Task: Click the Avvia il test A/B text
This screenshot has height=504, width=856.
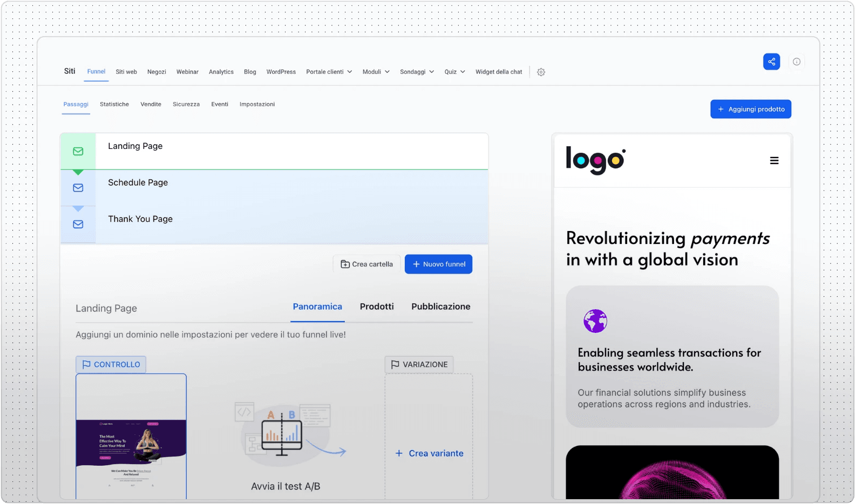Action: [286, 486]
